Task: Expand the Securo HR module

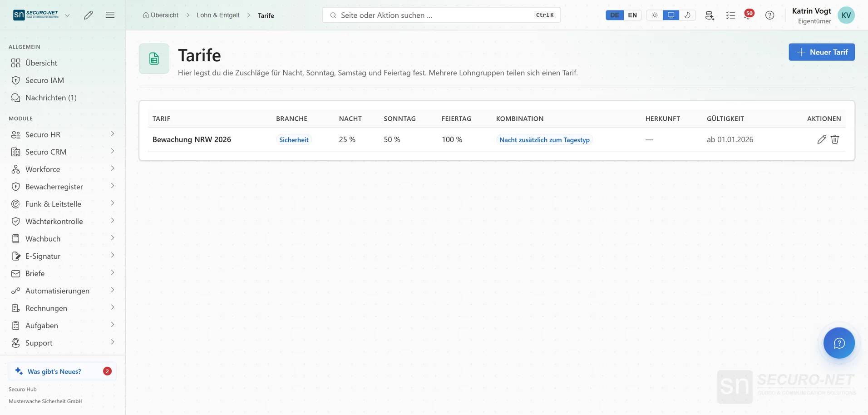Action: click(63, 134)
